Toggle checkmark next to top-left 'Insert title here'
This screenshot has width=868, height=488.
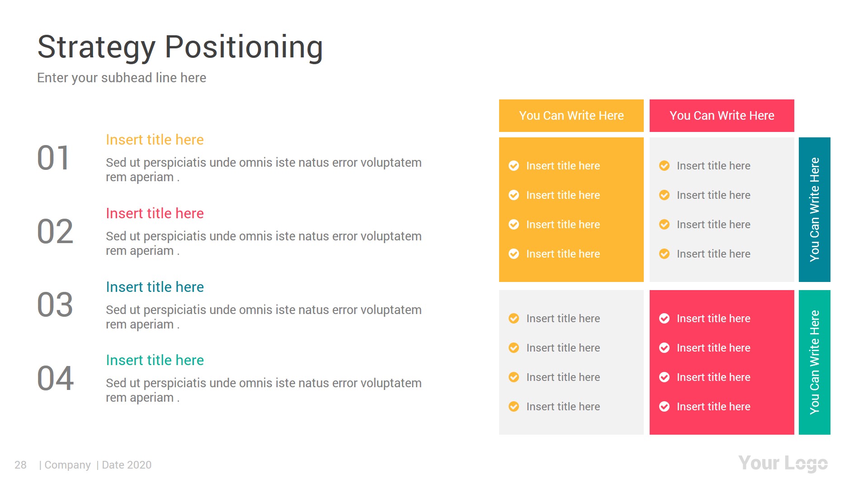click(513, 166)
